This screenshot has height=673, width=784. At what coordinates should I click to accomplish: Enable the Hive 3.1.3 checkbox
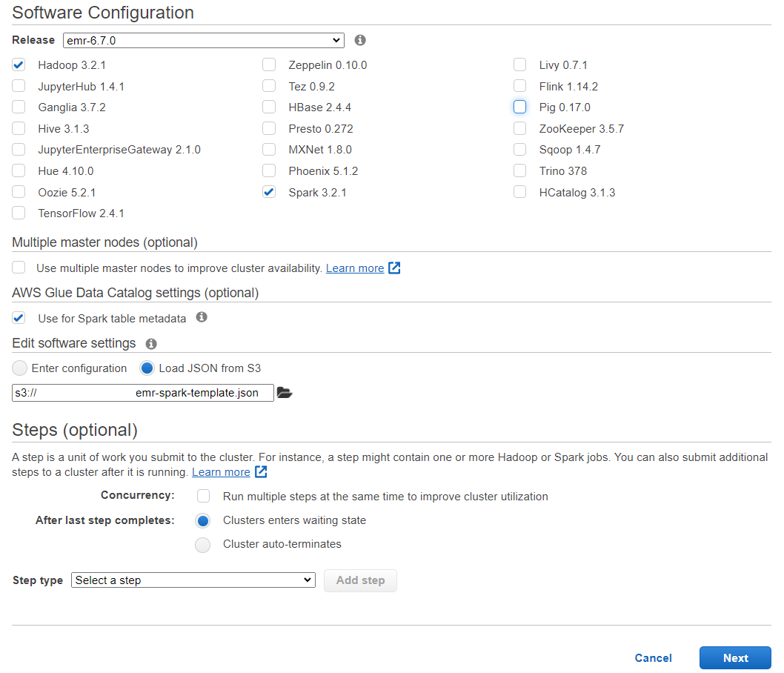coord(19,128)
